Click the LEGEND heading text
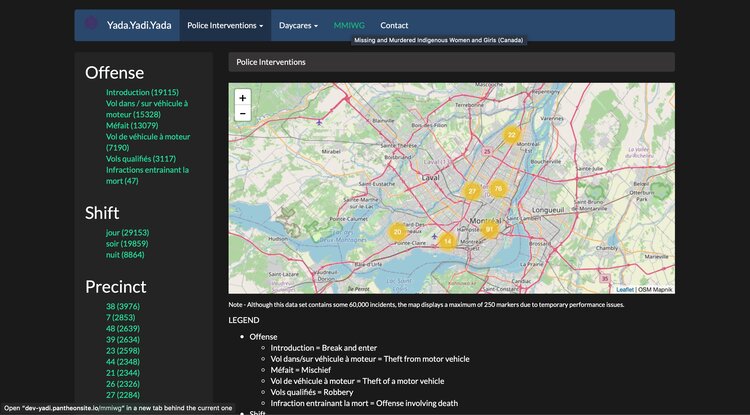Screen dimensions: 750x415 coord(244,320)
